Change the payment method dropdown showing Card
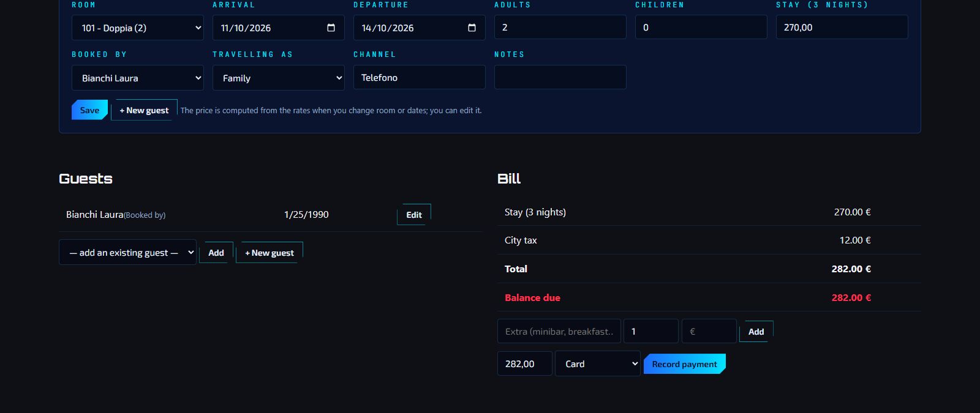This screenshot has width=980, height=413. pos(598,363)
